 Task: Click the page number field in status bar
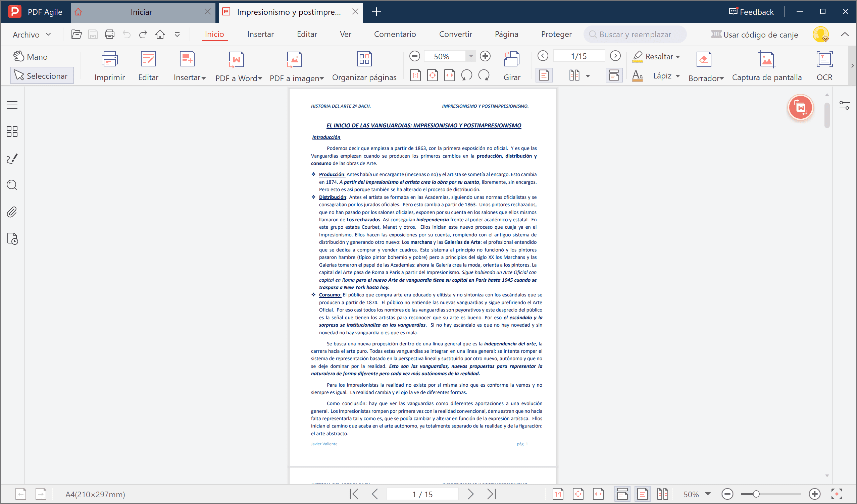pos(422,494)
